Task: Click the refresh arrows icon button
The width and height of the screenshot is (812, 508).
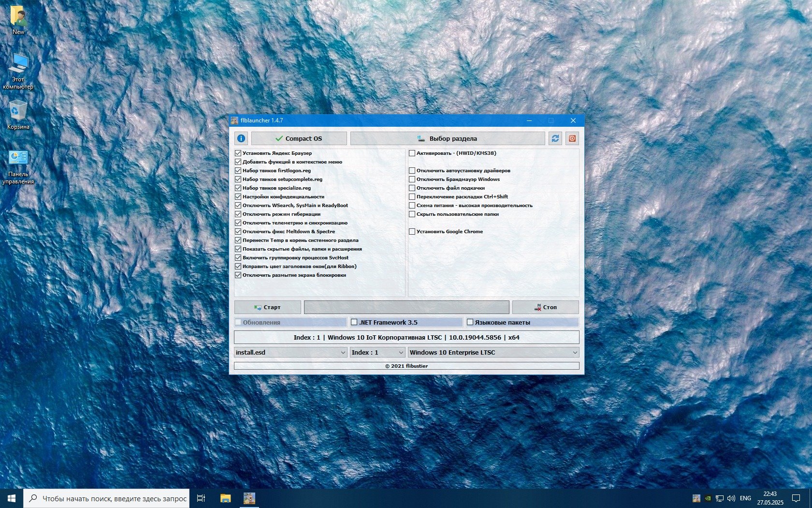Action: 555,138
